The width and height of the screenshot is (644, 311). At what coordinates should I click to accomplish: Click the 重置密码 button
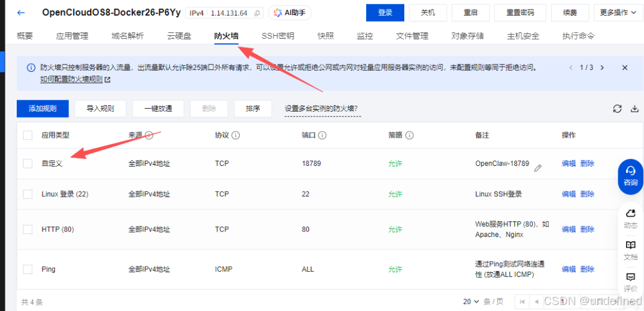(x=521, y=13)
